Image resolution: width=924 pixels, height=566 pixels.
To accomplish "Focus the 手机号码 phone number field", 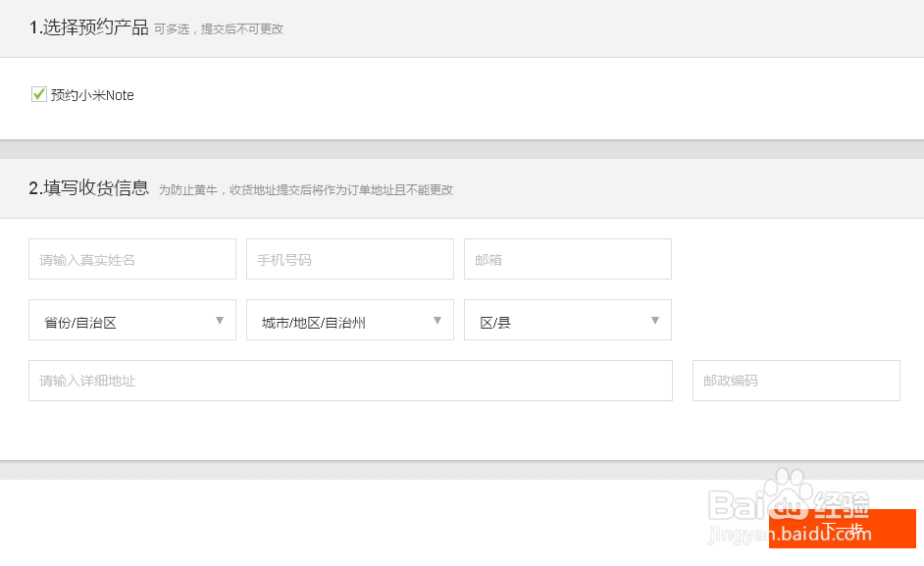I will pos(350,259).
